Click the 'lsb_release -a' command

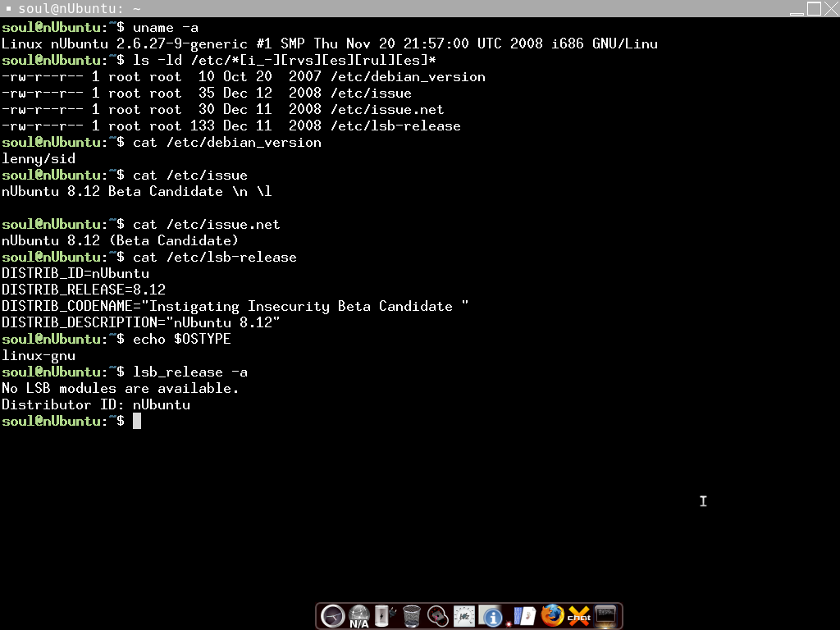(190, 372)
